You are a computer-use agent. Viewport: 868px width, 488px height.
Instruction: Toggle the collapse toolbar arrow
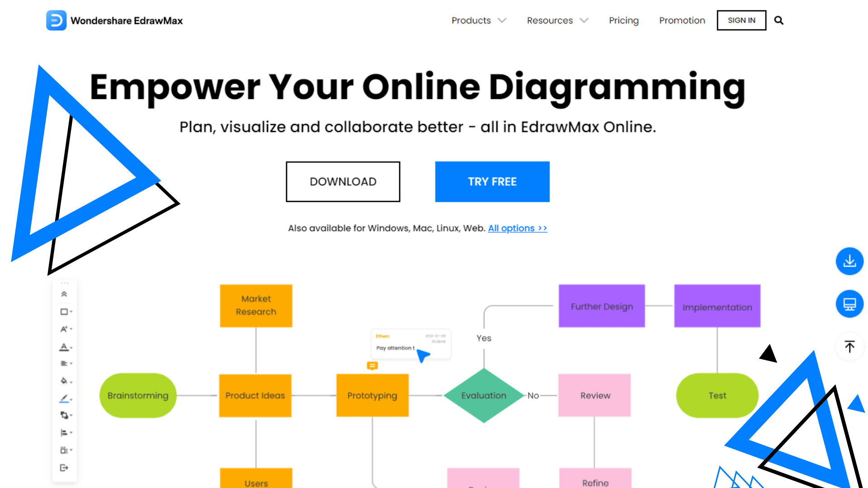[64, 294]
